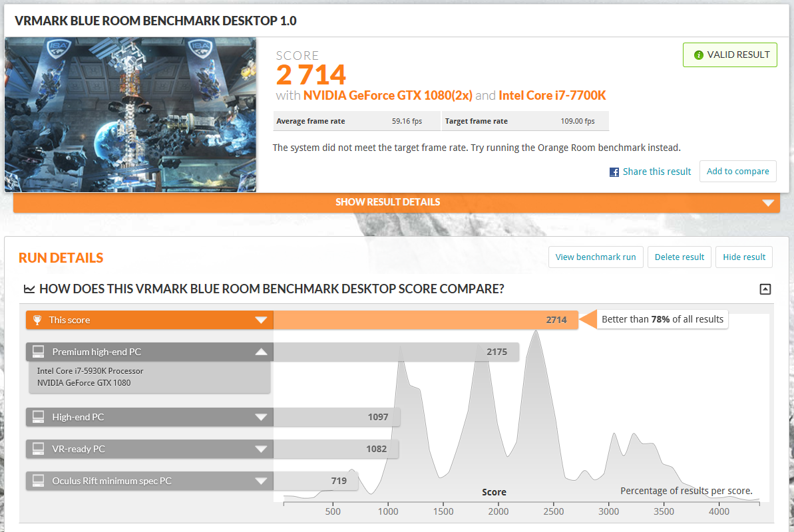Click the trophy icon on This score row
Image resolution: width=794 pixels, height=532 pixels.
click(x=37, y=320)
